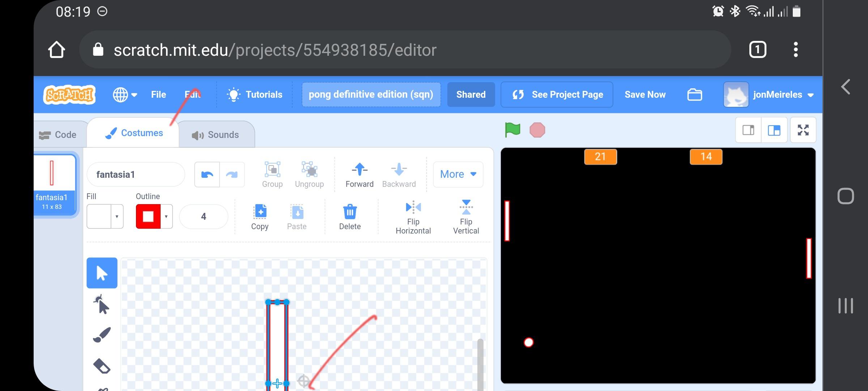The height and width of the screenshot is (391, 868).
Task: Tap the Android home button
Action: point(846,196)
